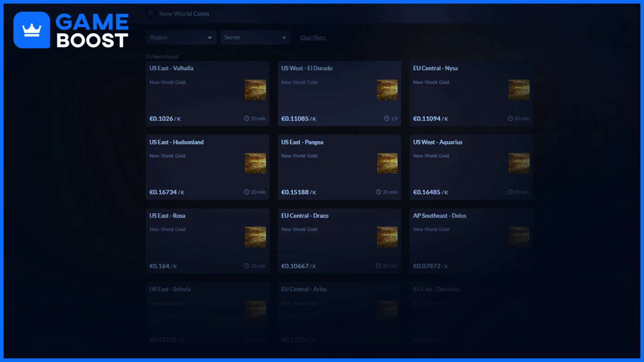Click the 1 h delivery time label
Viewport: 644px width, 362px height.
394,118
